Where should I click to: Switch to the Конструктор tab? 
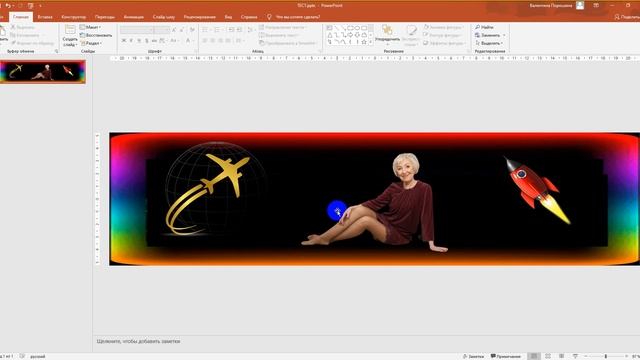coord(74,17)
